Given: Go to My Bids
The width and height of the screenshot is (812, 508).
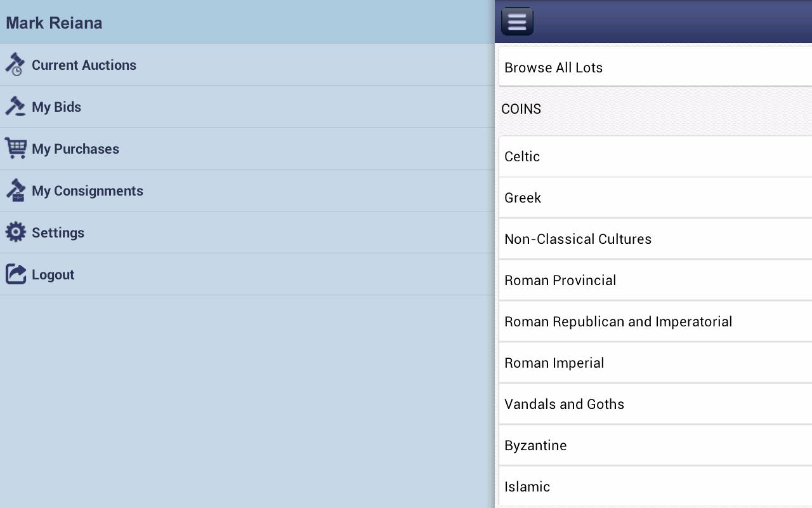Looking at the screenshot, I should 247,107.
